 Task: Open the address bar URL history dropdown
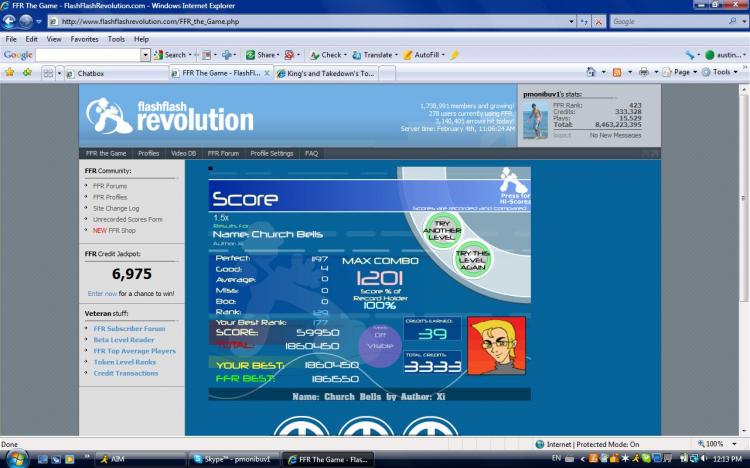click(x=571, y=22)
